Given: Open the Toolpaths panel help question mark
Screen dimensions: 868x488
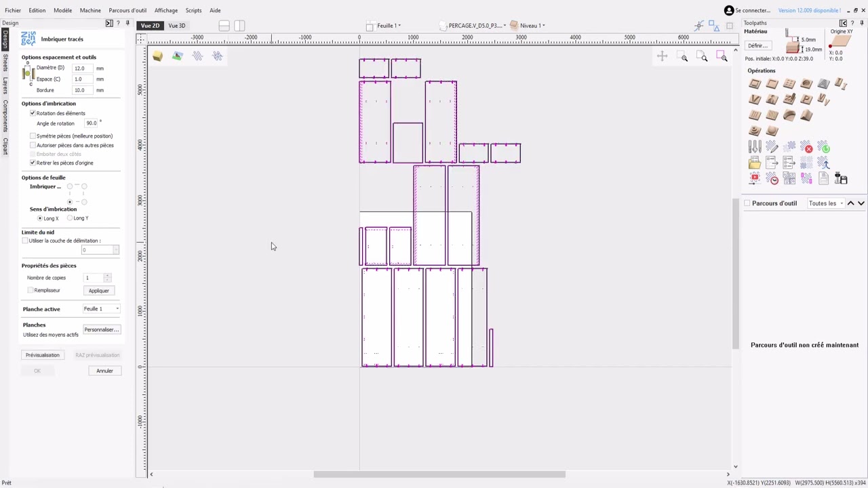Looking at the screenshot, I should point(852,23).
